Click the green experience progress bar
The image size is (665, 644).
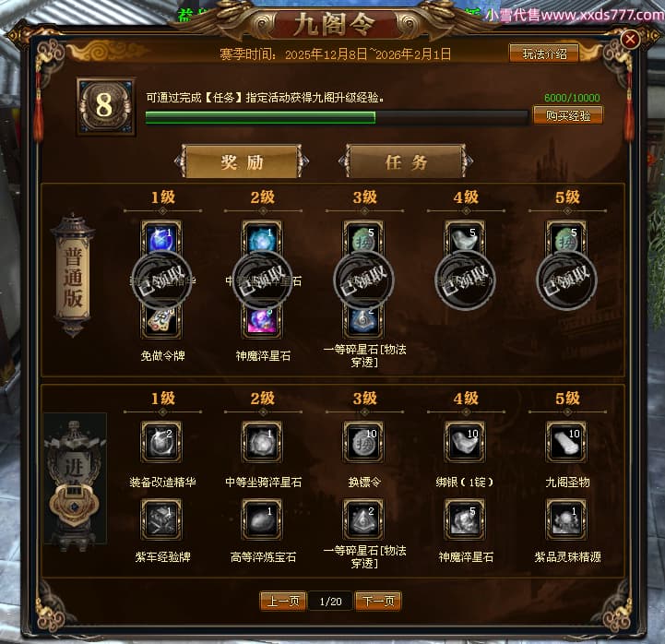337,117
